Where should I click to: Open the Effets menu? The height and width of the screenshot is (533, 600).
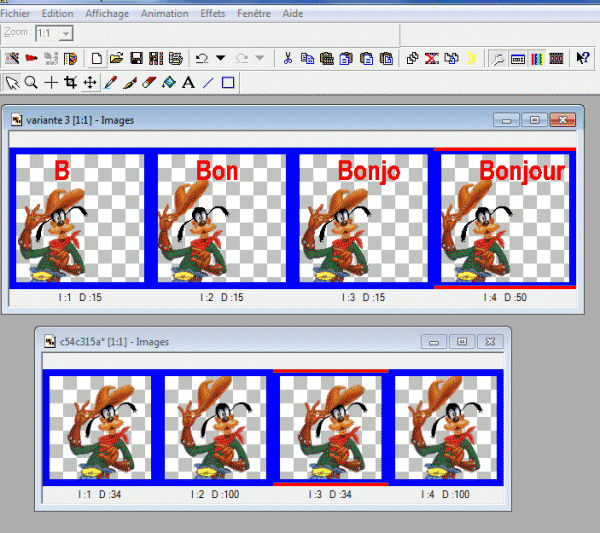tap(213, 14)
